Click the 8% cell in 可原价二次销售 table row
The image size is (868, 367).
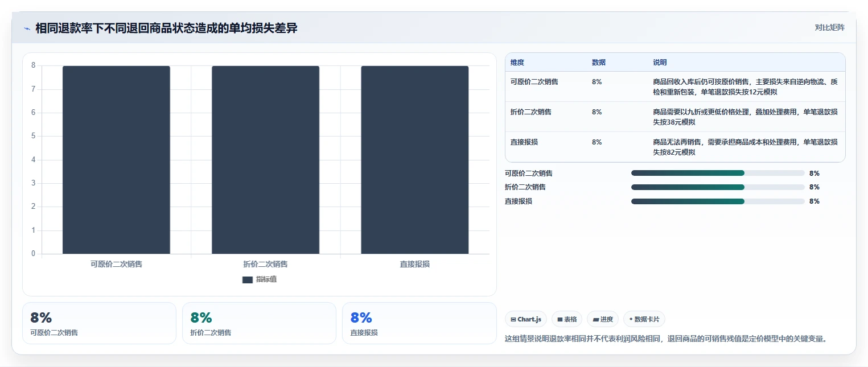pyautogui.click(x=597, y=82)
